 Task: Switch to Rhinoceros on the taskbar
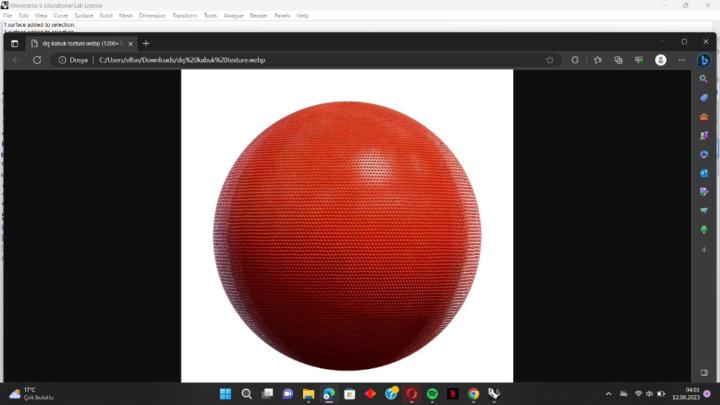[x=494, y=394]
